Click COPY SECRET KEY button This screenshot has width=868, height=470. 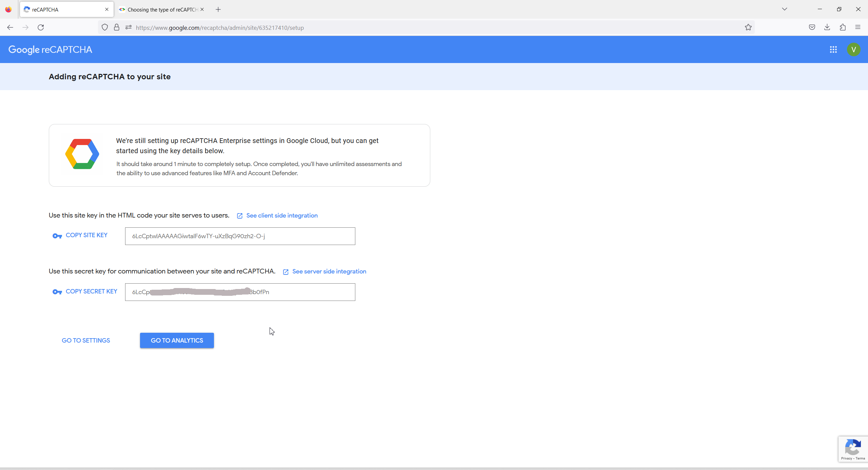point(85,291)
